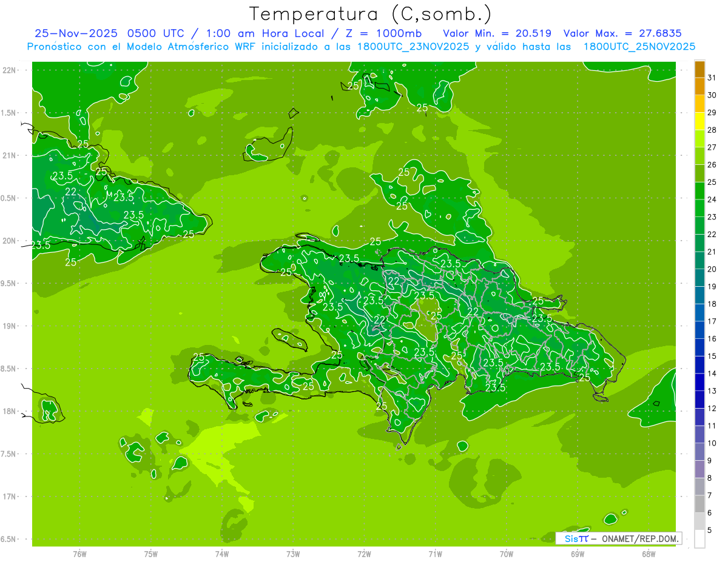Click the white legend swatch below 5
This screenshot has height=562, width=728.
click(x=699, y=539)
